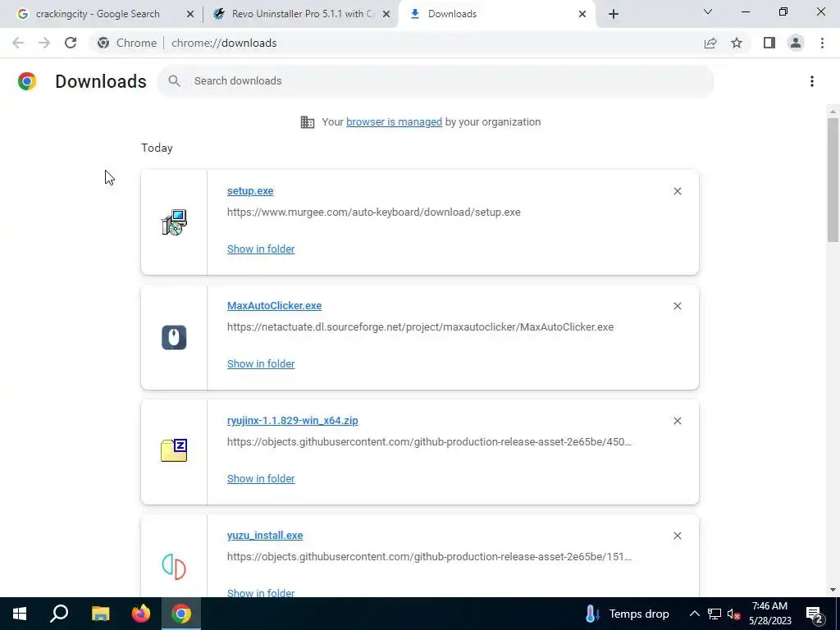Open File Explorer from the taskbar

tap(100, 614)
